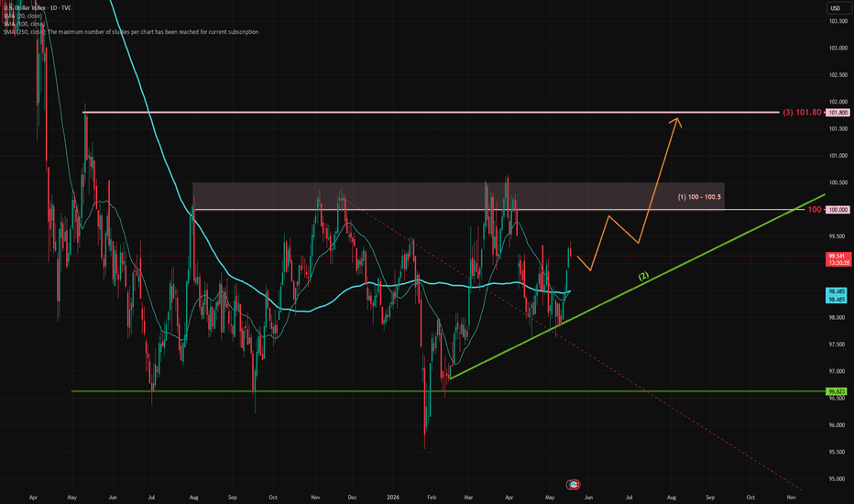Open the USD currency selector
Image resolution: width=854 pixels, height=504 pixels.
coord(836,8)
